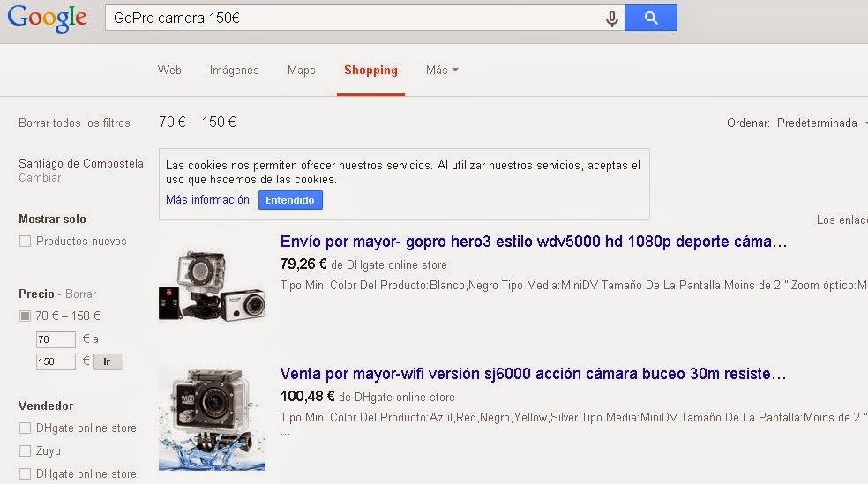Click the blue magnifier search button
This screenshot has height=484, width=868.
pos(651,18)
